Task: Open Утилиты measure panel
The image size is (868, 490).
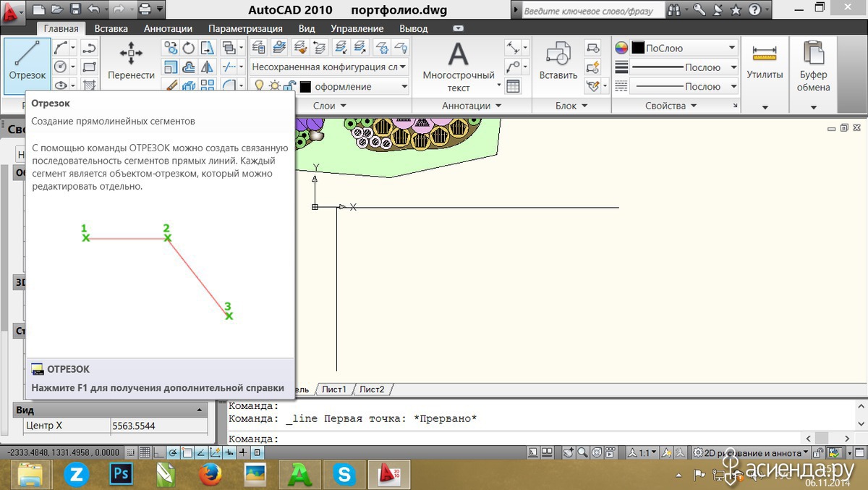Action: 765,62
